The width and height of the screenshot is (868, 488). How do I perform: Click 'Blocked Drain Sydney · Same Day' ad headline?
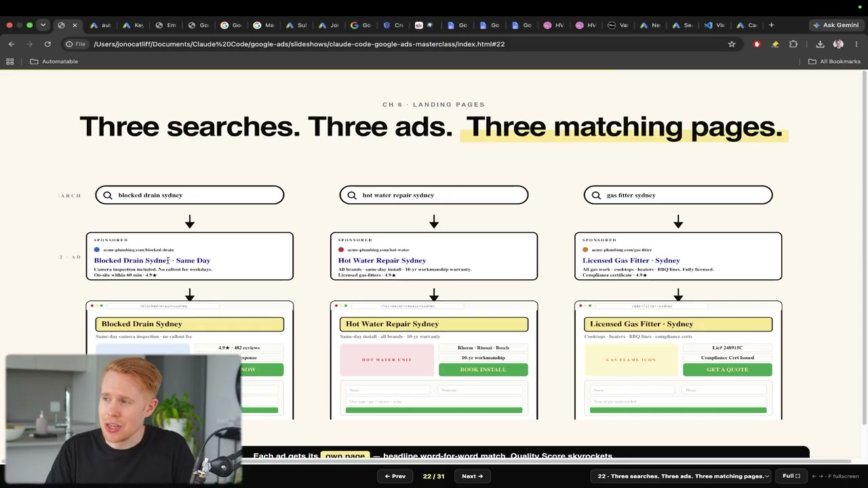152,260
